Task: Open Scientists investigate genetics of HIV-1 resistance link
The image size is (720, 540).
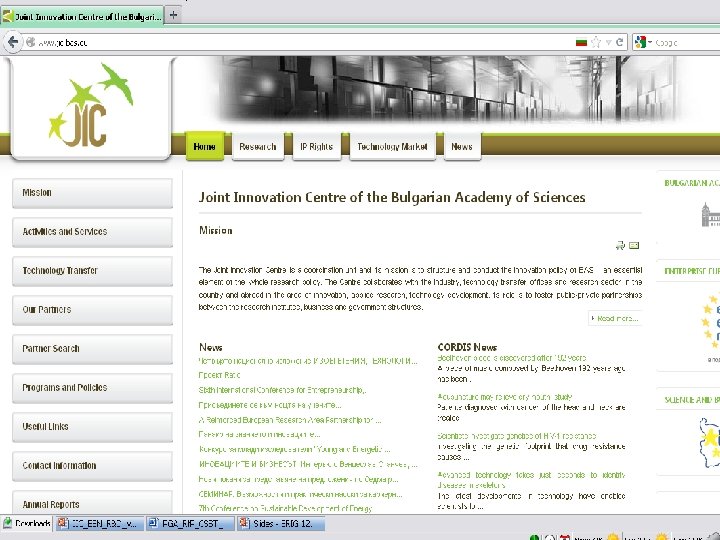Action: click(x=517, y=436)
